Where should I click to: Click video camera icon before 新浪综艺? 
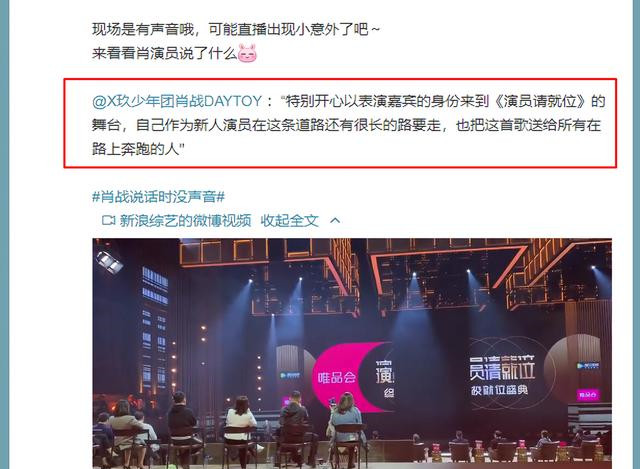coord(108,221)
